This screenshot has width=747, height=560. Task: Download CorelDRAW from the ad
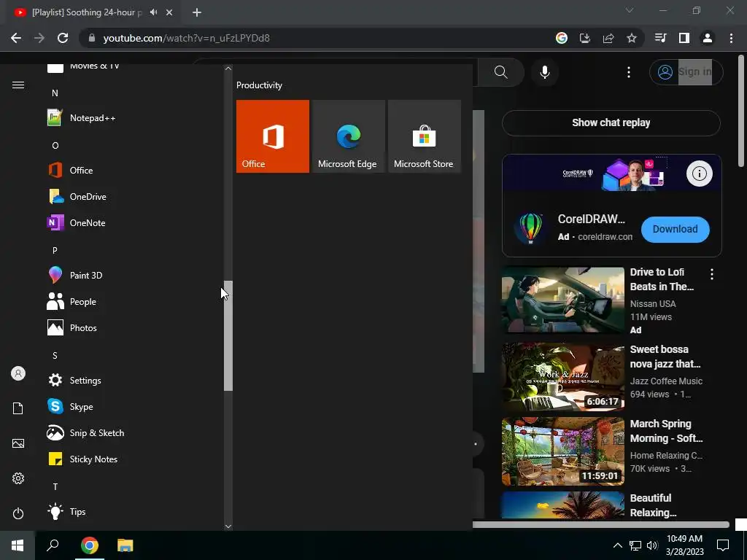pos(675,229)
